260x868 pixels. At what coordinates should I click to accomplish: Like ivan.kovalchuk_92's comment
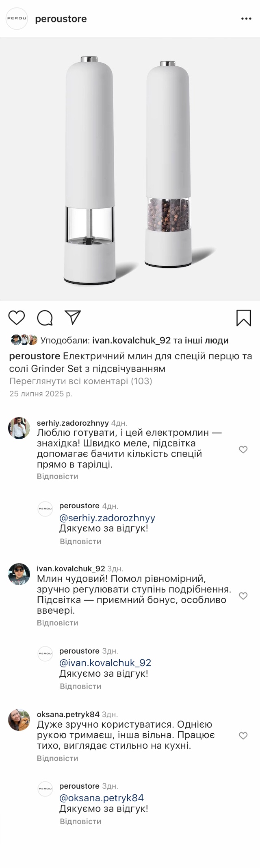click(x=243, y=596)
